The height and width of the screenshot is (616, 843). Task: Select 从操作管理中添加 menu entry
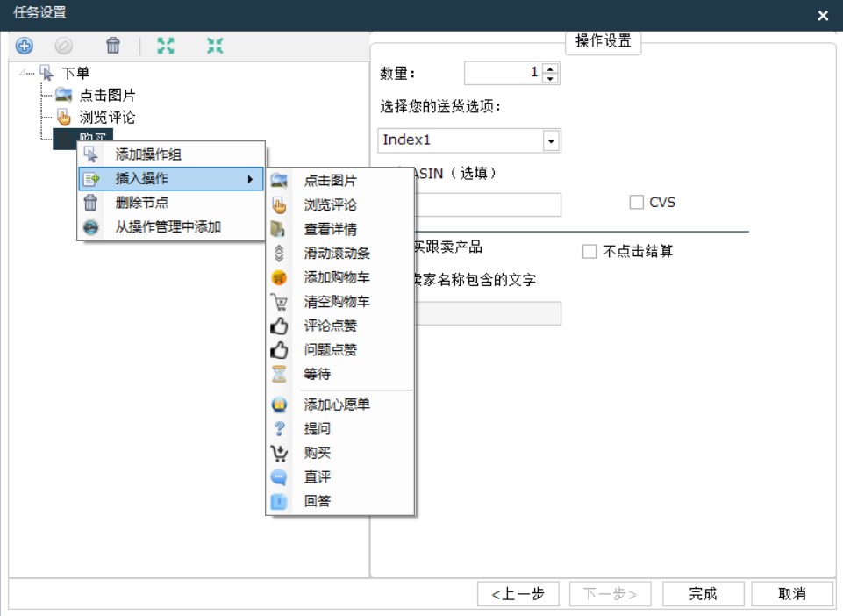coord(172,227)
